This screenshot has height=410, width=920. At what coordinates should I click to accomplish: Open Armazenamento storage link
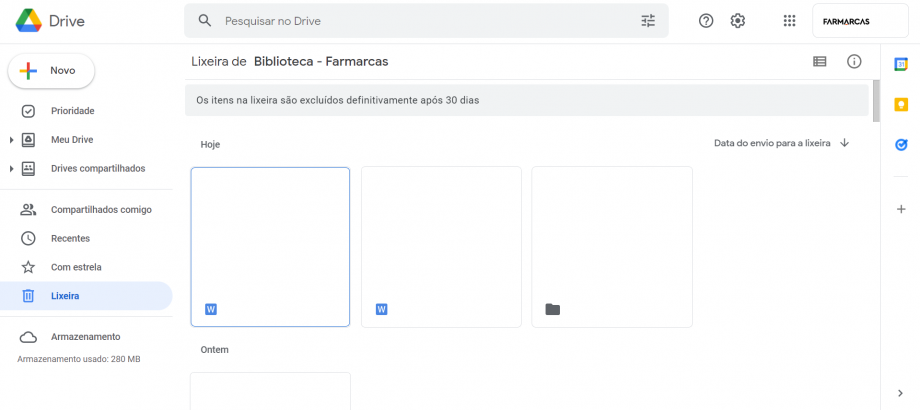(85, 337)
